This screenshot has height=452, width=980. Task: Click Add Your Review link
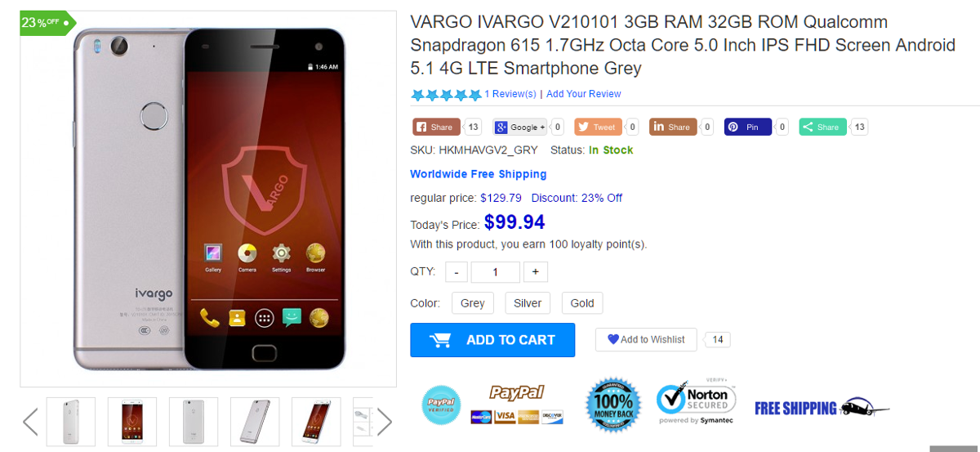point(584,94)
